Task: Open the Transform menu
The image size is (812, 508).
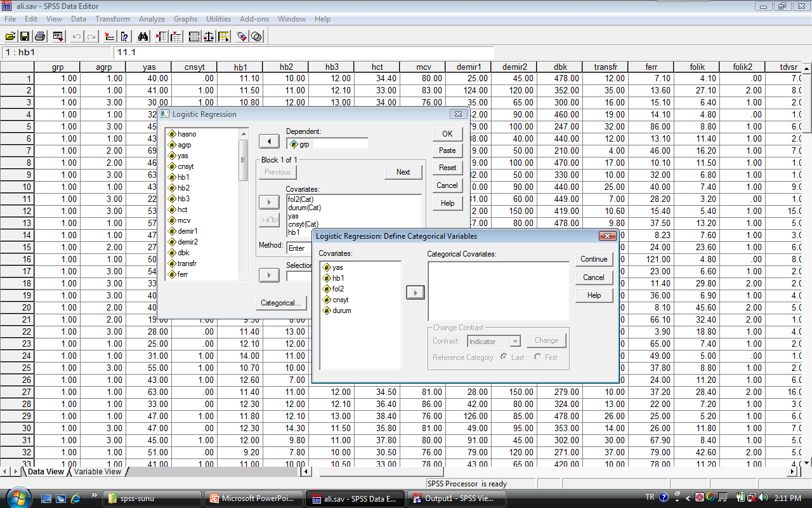Action: (x=112, y=19)
